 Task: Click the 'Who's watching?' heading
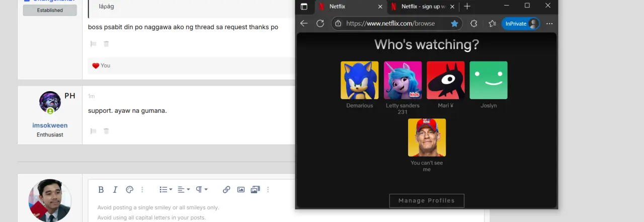[427, 45]
